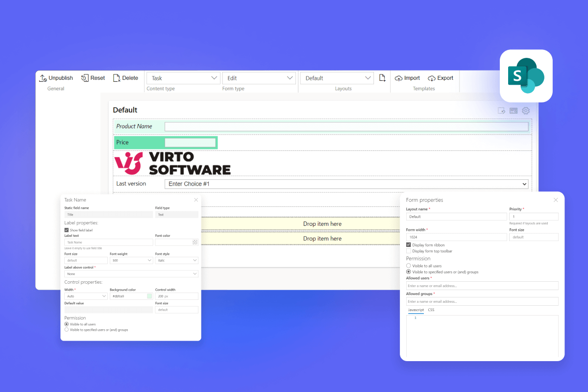Click the Export button under Templates
Screen dimensions: 588x392
tap(441, 77)
